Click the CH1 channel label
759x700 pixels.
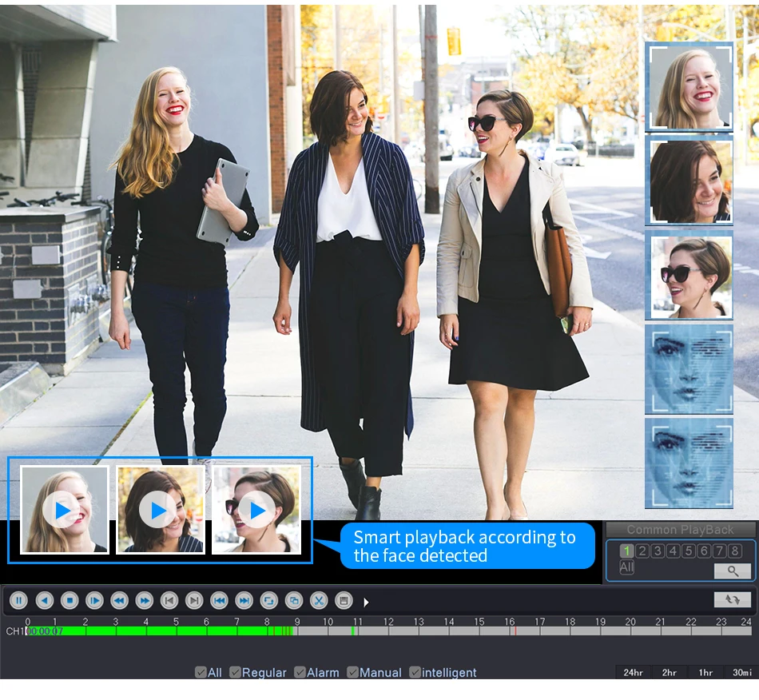pos(15,631)
